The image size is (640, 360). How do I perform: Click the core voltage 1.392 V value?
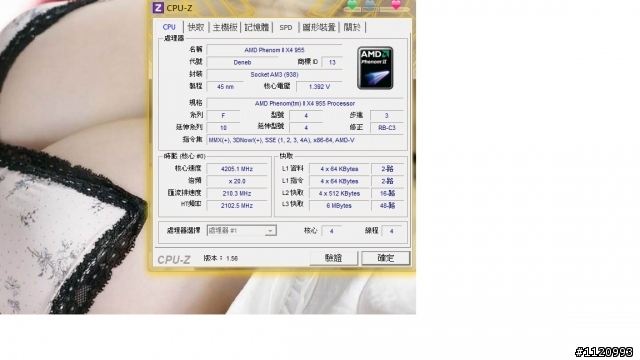click(319, 87)
